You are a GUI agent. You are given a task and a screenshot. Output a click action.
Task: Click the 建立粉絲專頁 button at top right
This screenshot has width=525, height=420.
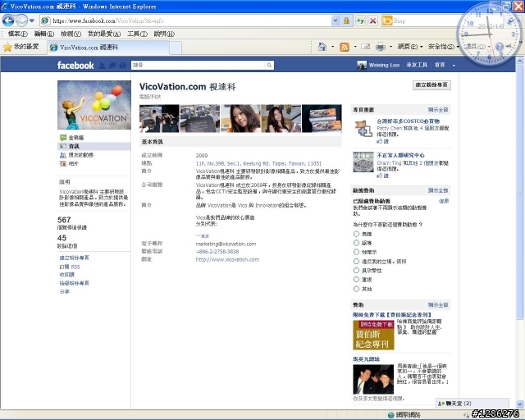click(431, 85)
